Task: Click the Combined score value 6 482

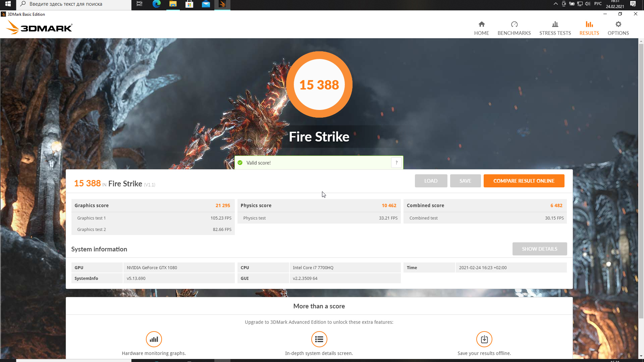Action: coord(556,205)
